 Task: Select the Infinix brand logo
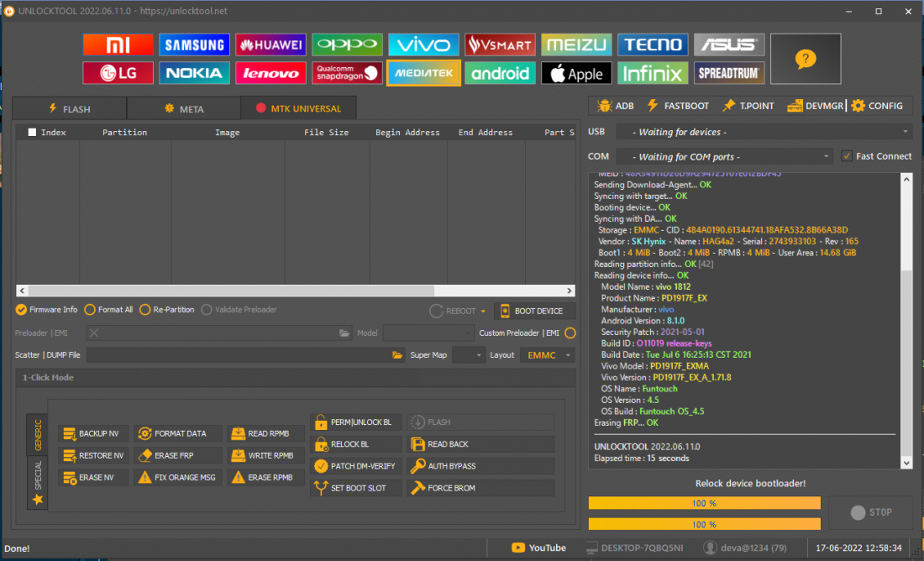coord(653,73)
